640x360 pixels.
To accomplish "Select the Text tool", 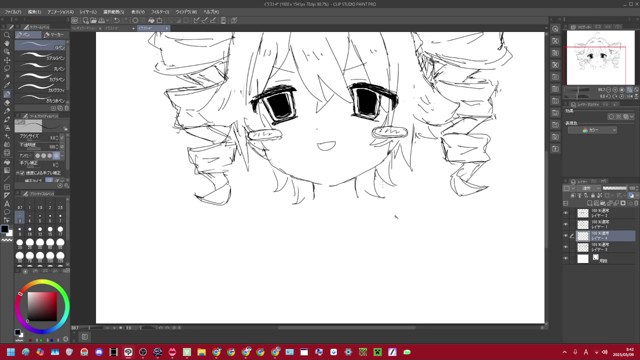I will coord(7,204).
